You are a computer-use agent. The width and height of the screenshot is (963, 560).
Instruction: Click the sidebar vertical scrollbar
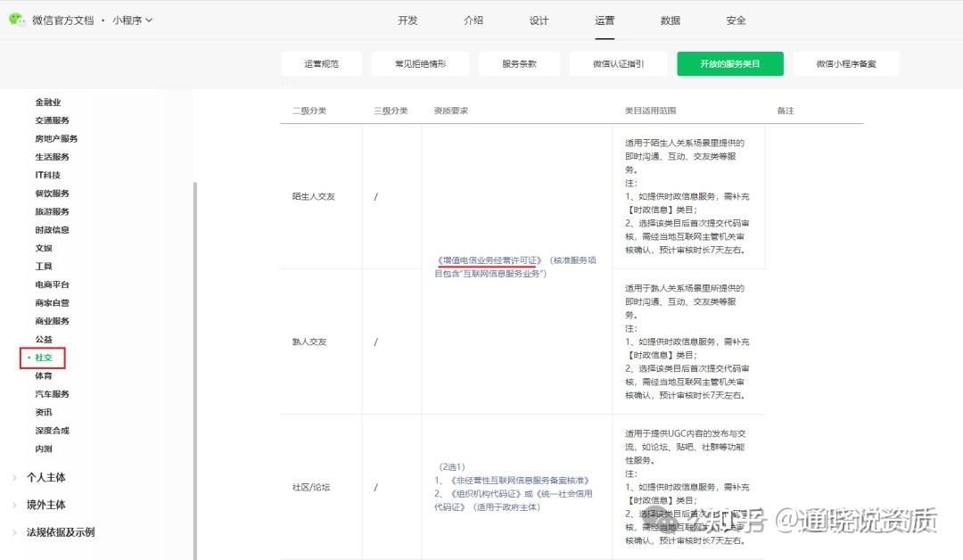coord(195,371)
